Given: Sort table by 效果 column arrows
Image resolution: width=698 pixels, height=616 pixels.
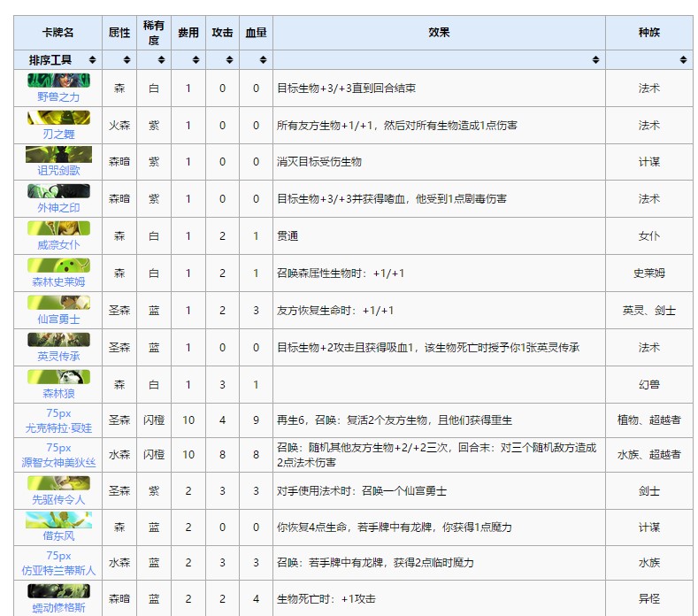Looking at the screenshot, I should pos(595,59).
